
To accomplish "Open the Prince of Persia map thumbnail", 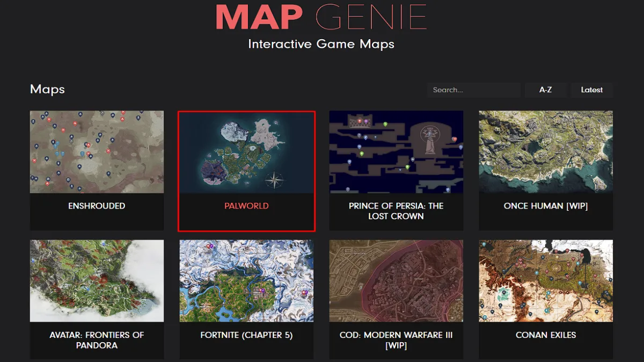I will coord(396,152).
